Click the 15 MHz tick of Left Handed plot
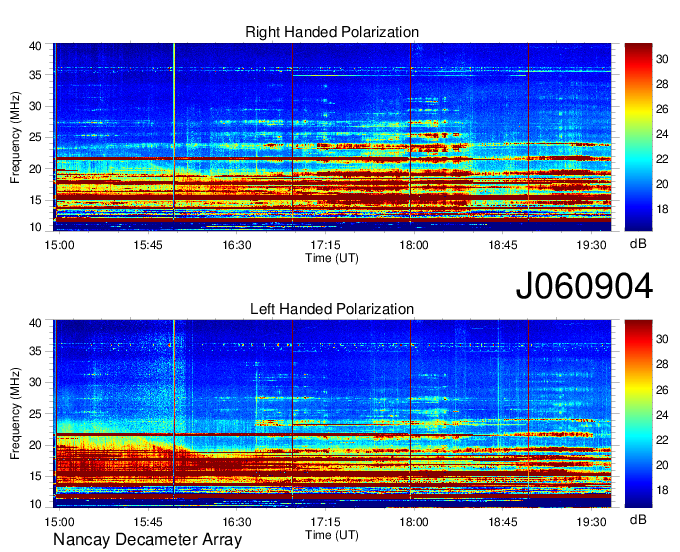The height and width of the screenshot is (552, 680). (36, 477)
